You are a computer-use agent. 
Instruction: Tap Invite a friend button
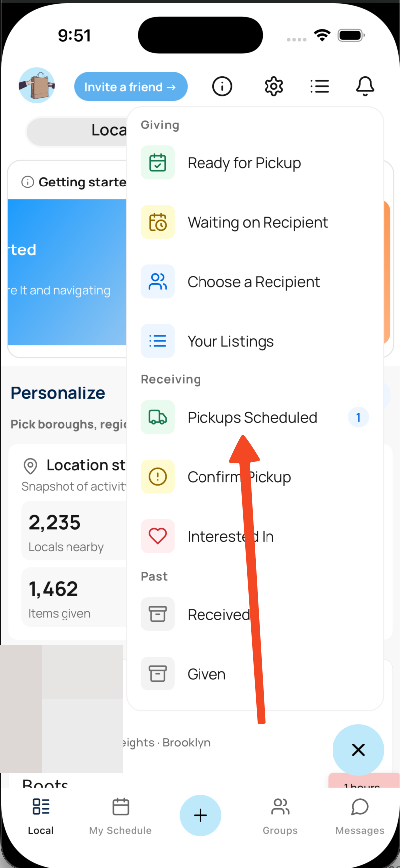(131, 87)
